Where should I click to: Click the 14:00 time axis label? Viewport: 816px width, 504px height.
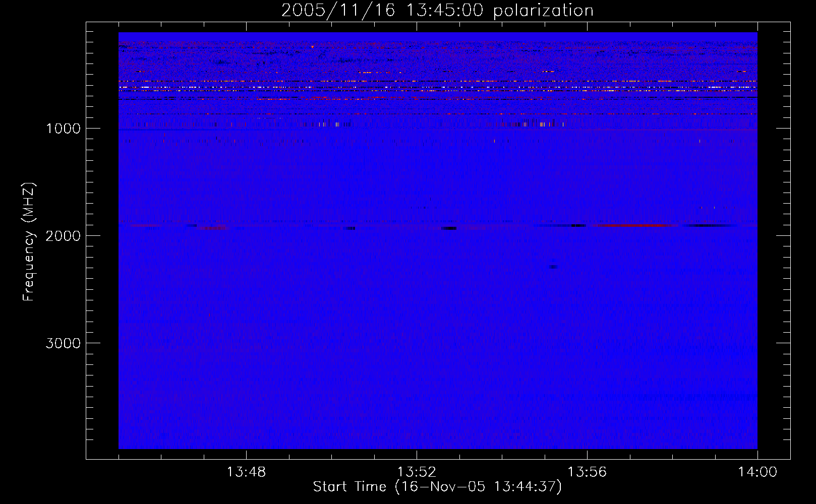(x=757, y=472)
